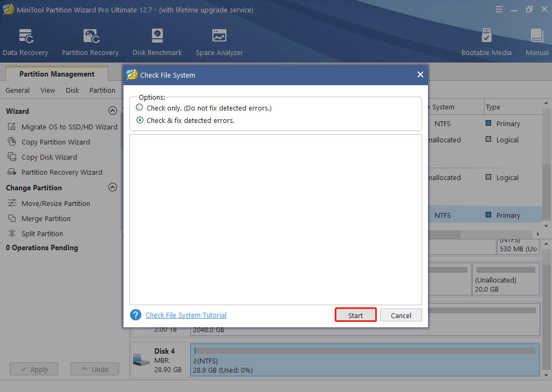Open the Check File System Tutorial link
Screen dimensions: 552x392
pos(186,315)
